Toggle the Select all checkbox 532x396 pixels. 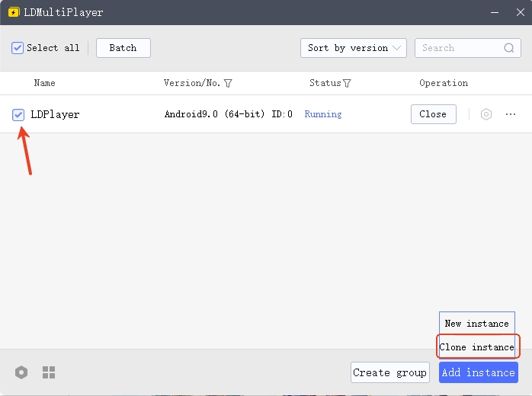[x=18, y=48]
